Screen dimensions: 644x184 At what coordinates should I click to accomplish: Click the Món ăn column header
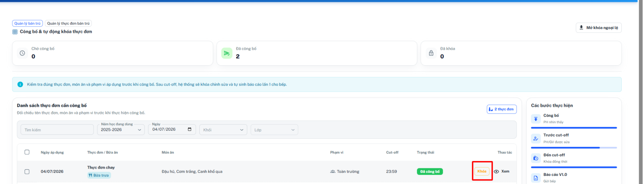point(168,153)
